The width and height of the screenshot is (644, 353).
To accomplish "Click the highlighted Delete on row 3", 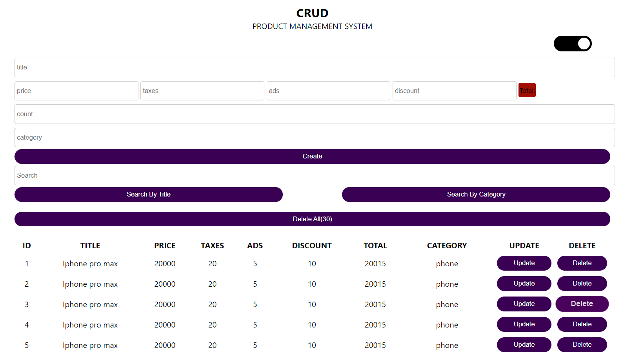I will (582, 304).
